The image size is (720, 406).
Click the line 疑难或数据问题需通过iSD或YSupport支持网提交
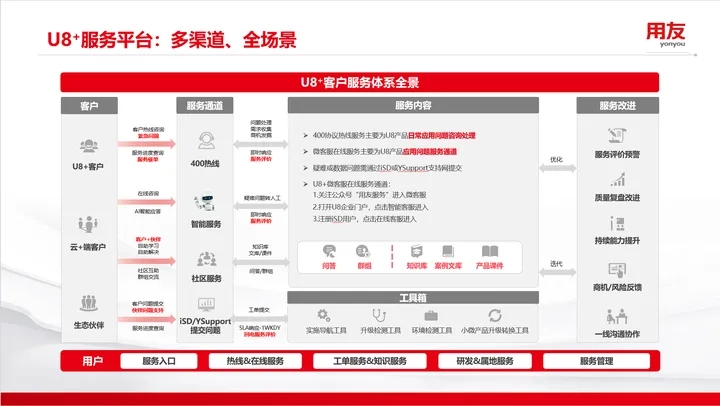pyautogui.click(x=387, y=168)
